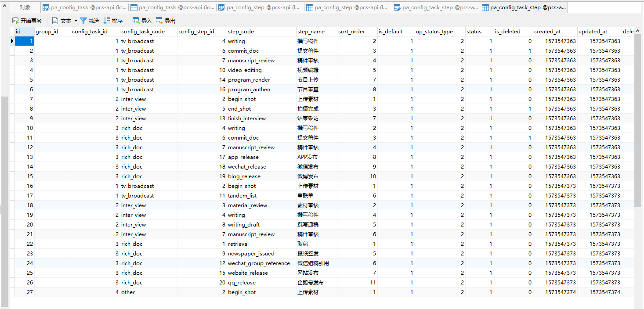The height and width of the screenshot is (309, 644).
Task: Select the cell wechat_group_reference
Action: (x=261, y=263)
